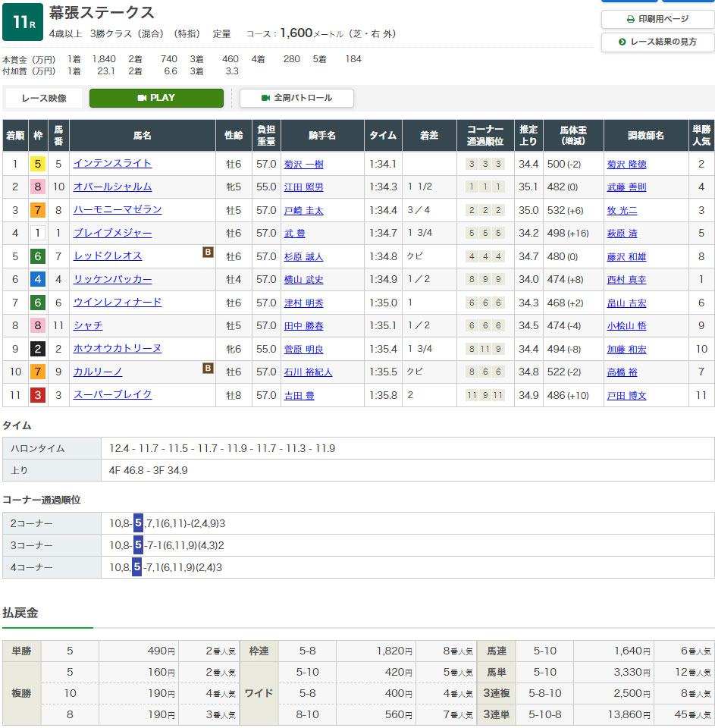Open horse スーパーブレイク profile
715x728 pixels.
112,394
